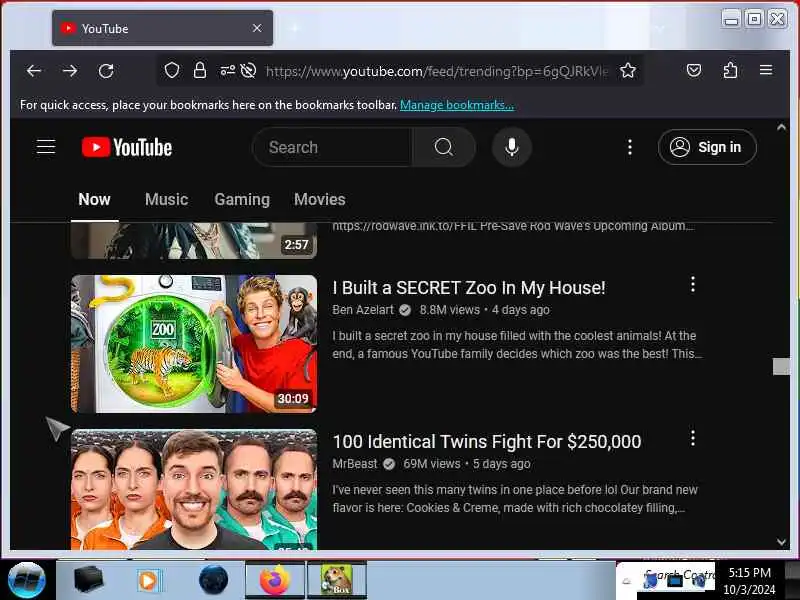Screen dimensions: 800x600
Task: Open the Box app taskbar icon
Action: (x=337, y=580)
